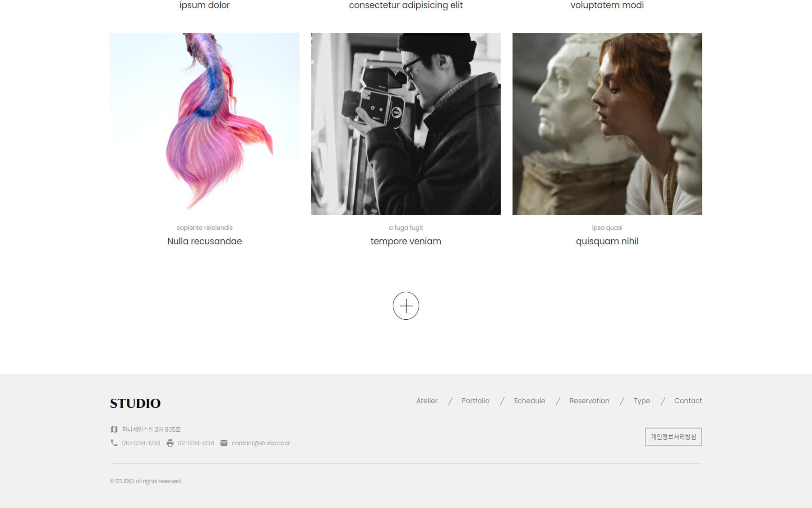Click the STUDIO footer logo
This screenshot has height=508, width=812.
pyautogui.click(x=135, y=403)
